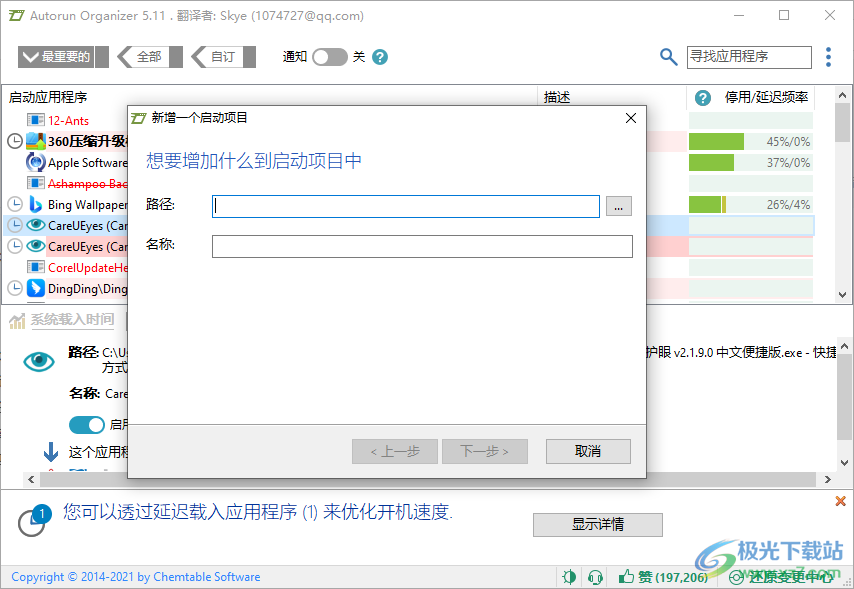Click the delayed-load tip icon with badge 1
This screenshot has width=854, height=589.
pos(34,520)
